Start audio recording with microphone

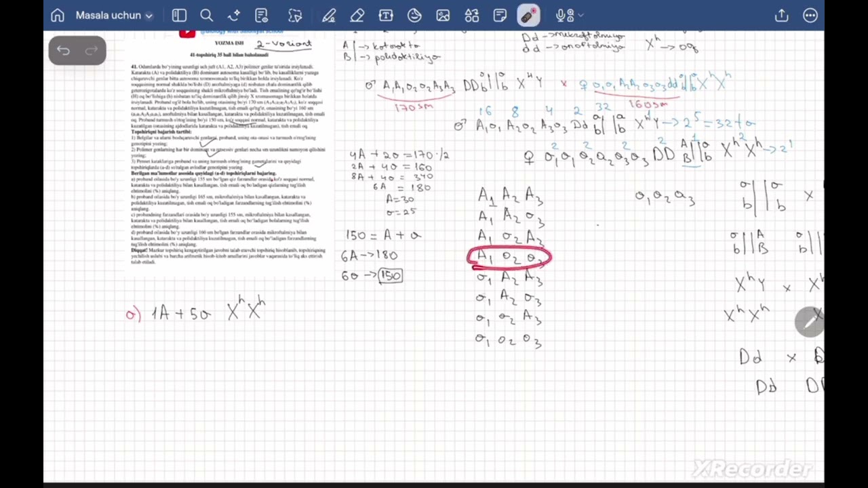562,15
